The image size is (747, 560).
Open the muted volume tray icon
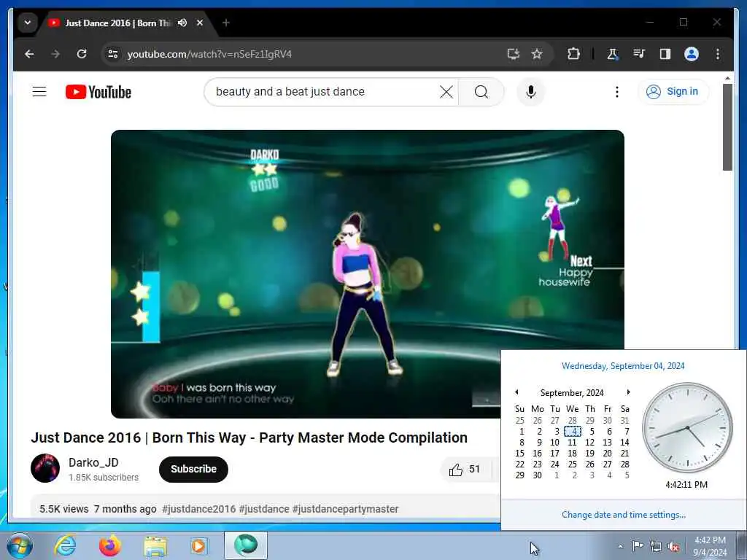coord(673,547)
